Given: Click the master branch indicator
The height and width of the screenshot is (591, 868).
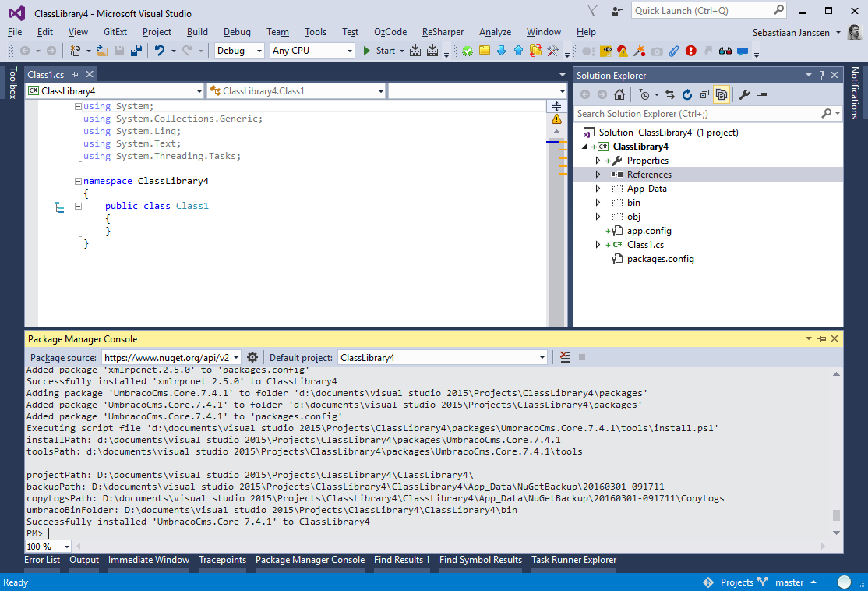Looking at the screenshot, I should point(789,582).
